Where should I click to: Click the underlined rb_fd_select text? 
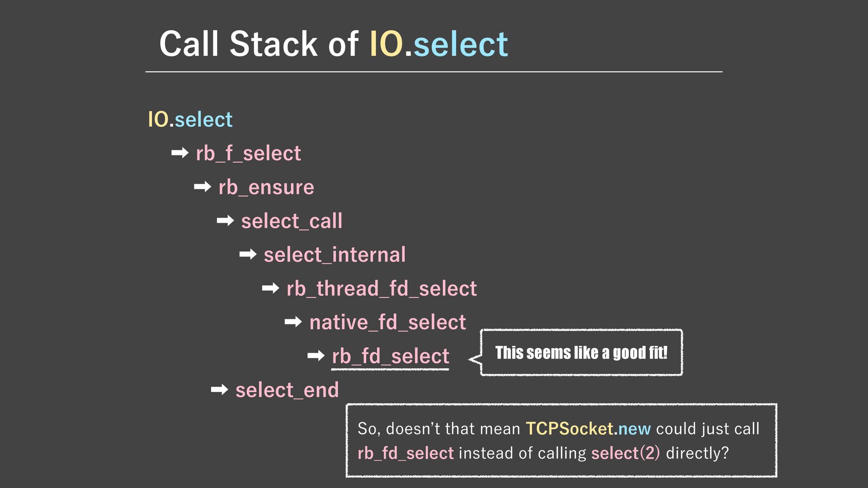[390, 357]
